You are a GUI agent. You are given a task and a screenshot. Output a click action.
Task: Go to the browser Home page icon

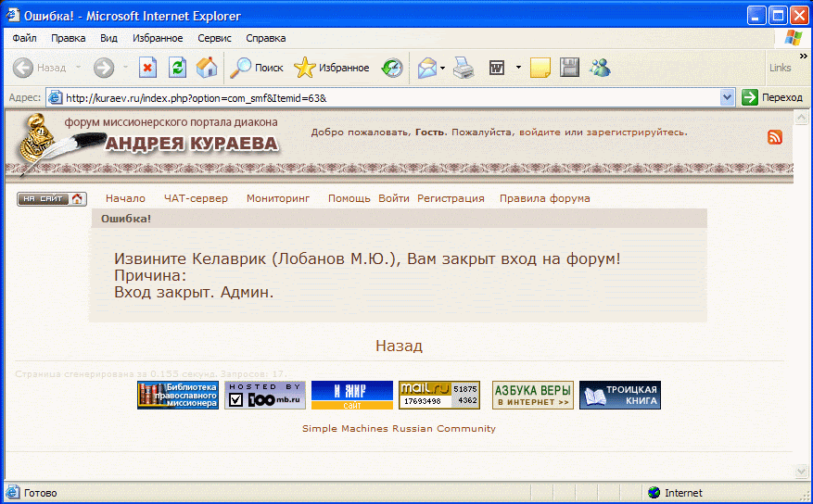click(207, 68)
